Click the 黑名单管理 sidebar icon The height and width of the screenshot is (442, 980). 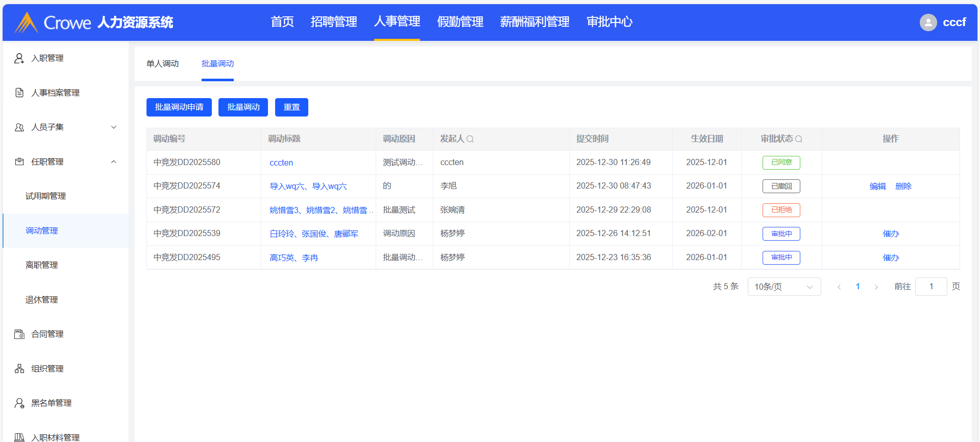click(19, 403)
